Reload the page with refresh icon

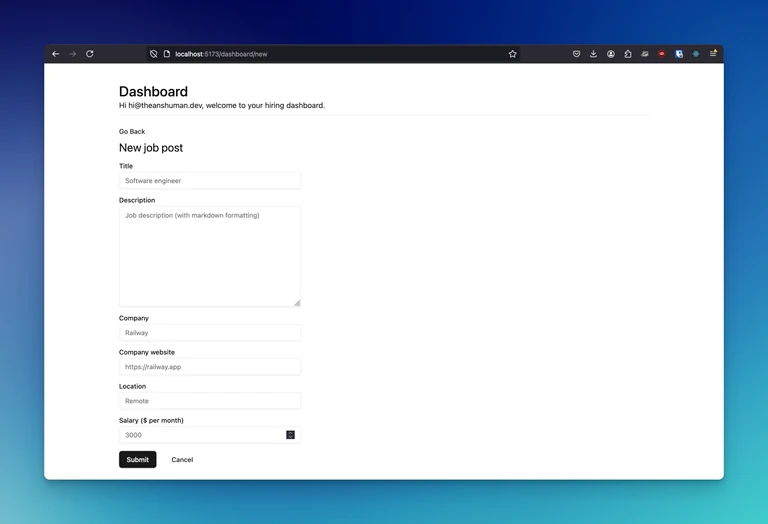point(90,54)
